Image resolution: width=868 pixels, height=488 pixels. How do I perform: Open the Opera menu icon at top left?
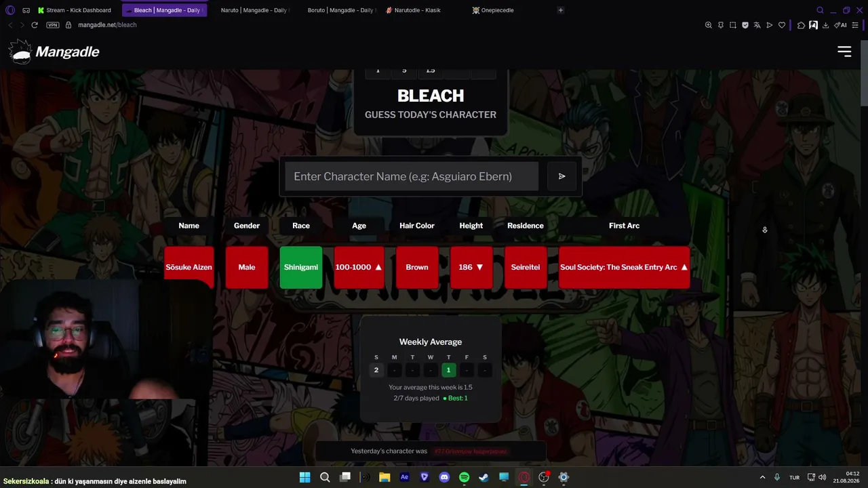pyautogui.click(x=10, y=10)
